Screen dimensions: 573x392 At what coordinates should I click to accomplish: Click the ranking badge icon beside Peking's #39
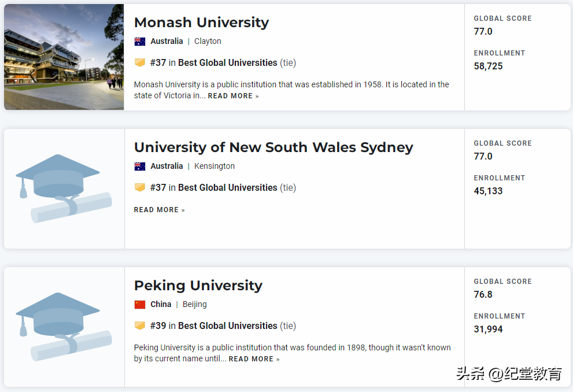click(140, 326)
